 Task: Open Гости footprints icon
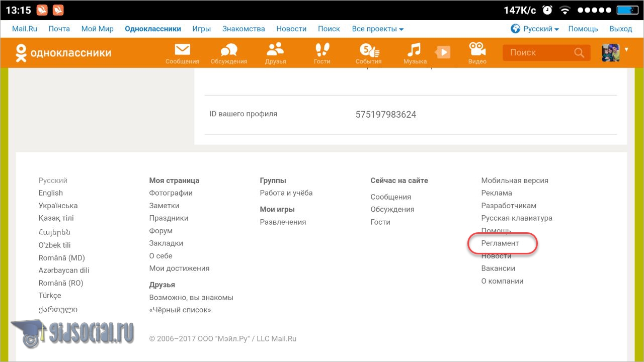tap(322, 50)
